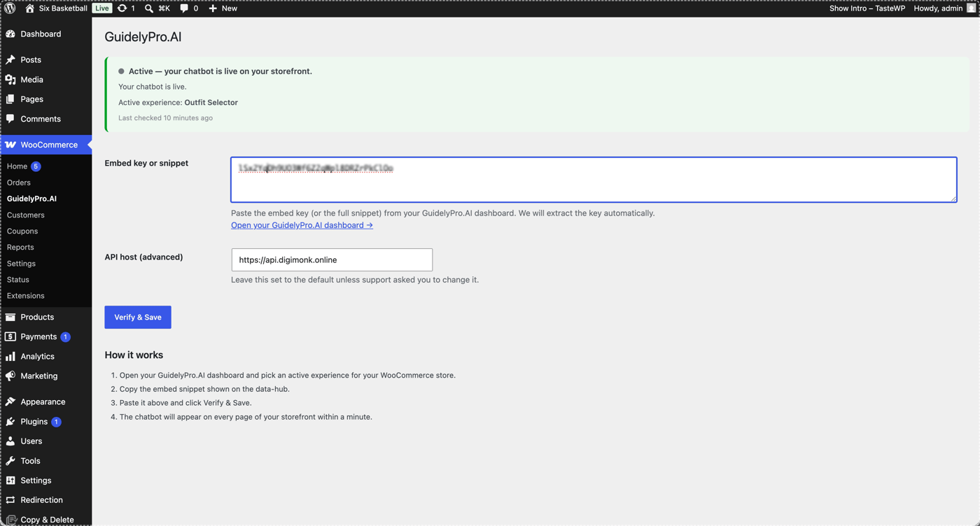Click the "Embed key or snippet" label

[x=146, y=163]
